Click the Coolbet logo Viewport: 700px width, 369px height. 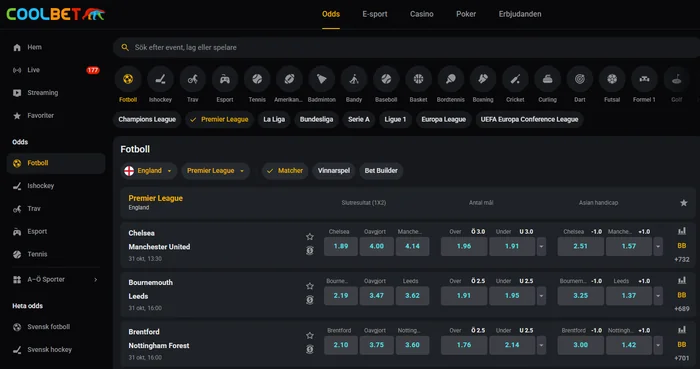(x=56, y=14)
